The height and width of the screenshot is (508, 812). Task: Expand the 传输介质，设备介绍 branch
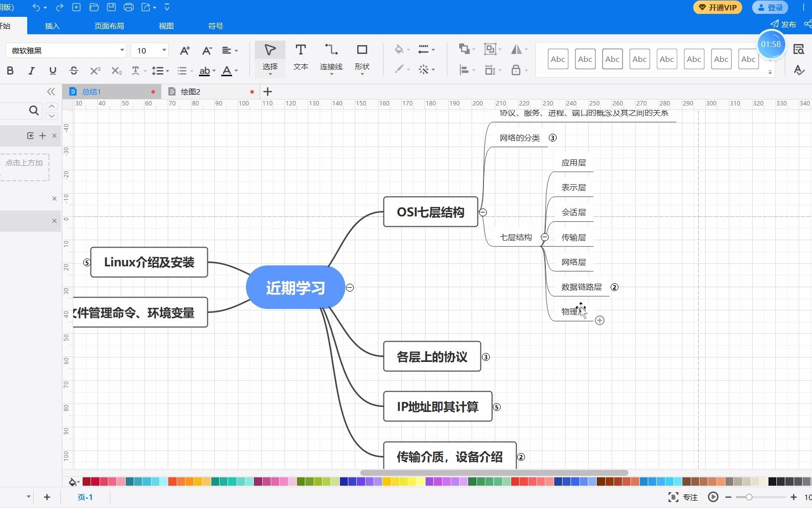[x=521, y=457]
